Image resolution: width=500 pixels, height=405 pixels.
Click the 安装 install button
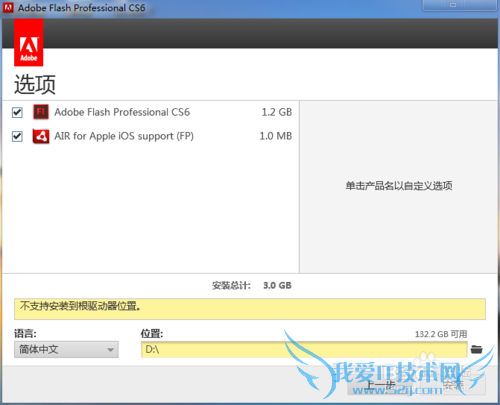[x=453, y=385]
